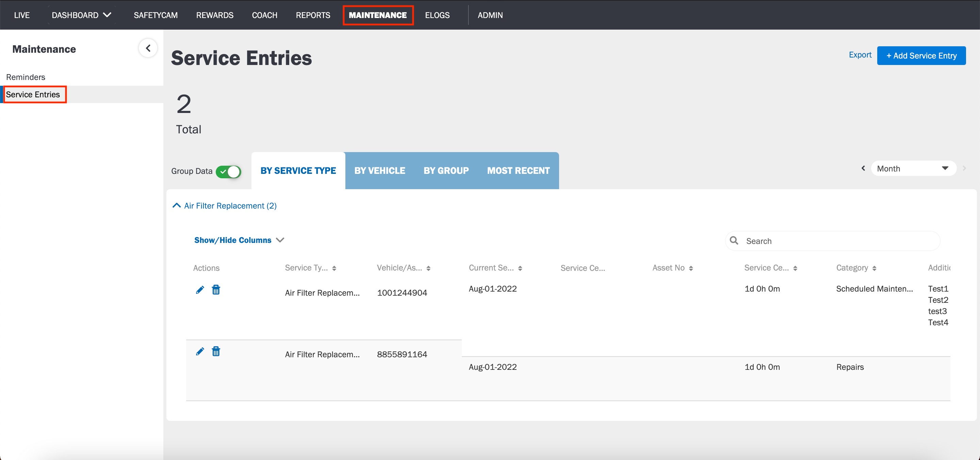The image size is (980, 460).
Task: Click the Repairs category cell
Action: 850,367
